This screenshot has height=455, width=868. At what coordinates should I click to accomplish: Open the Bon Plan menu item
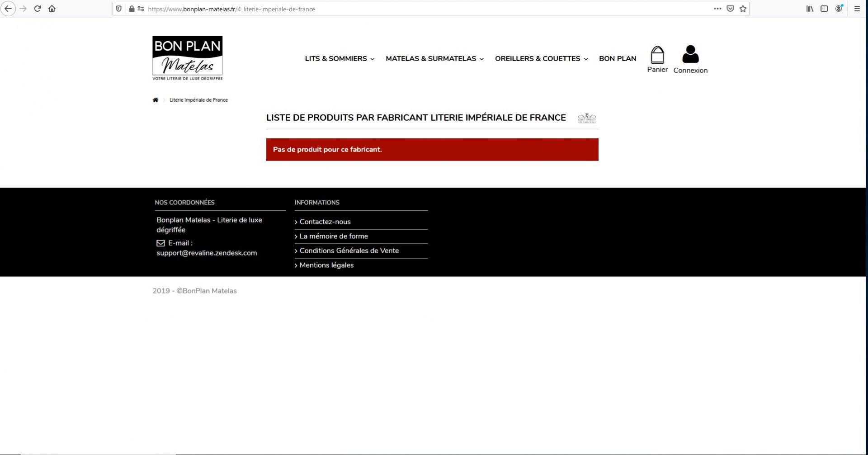coord(618,59)
